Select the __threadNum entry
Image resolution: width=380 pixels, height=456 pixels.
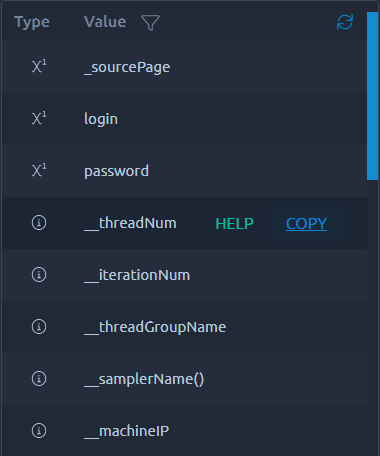click(x=184, y=223)
